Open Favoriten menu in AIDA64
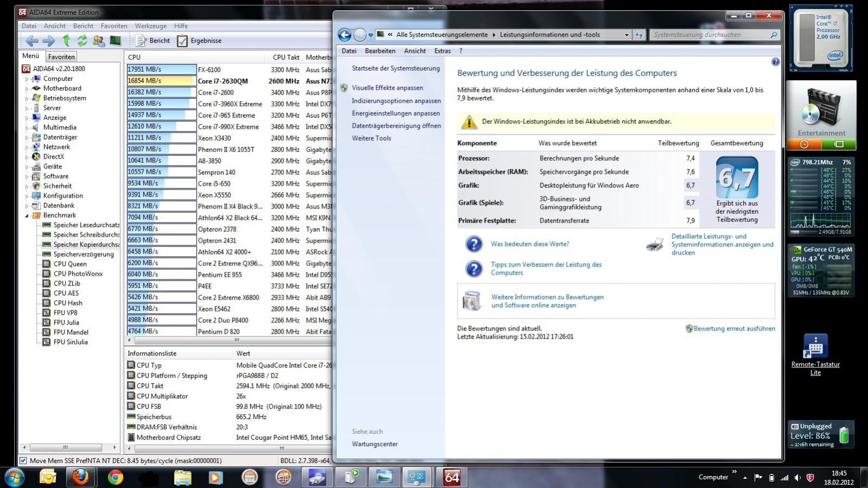The image size is (868, 488). pyautogui.click(x=114, y=26)
